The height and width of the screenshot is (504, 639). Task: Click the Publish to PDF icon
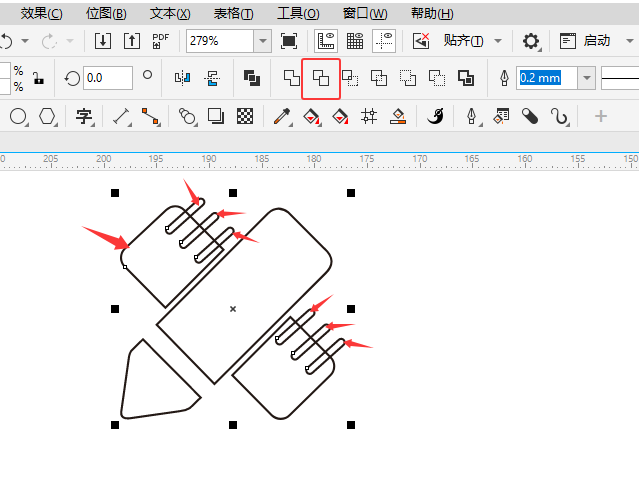[x=161, y=41]
